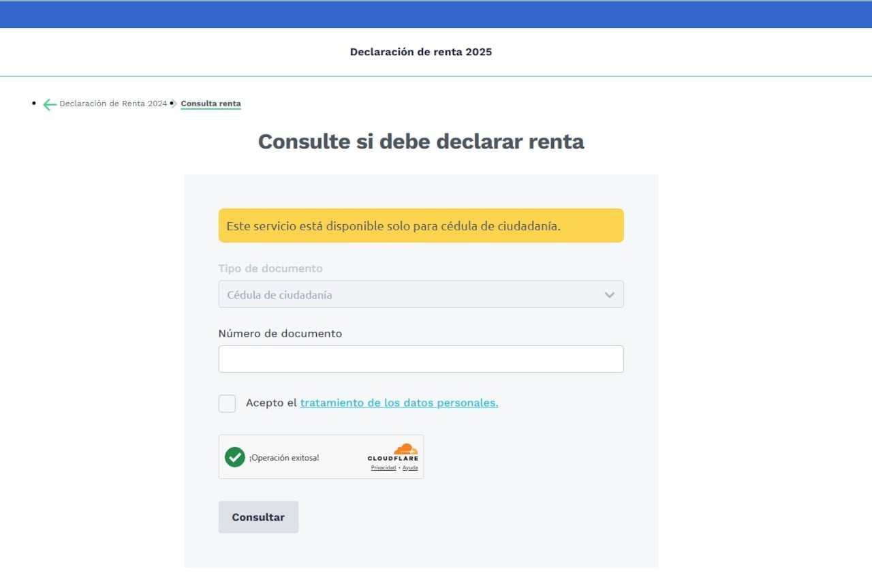Open Cloudflare Privacidad link
Image resolution: width=872 pixels, height=588 pixels.
click(383, 467)
